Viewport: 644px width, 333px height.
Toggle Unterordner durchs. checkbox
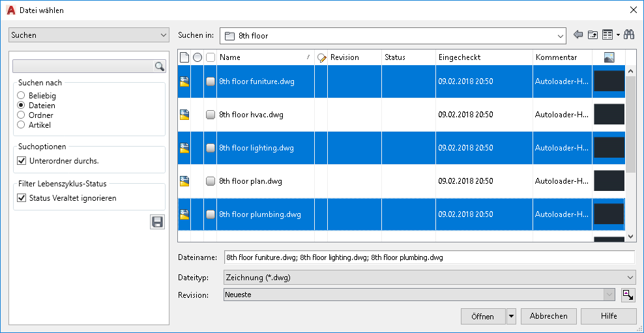22,160
